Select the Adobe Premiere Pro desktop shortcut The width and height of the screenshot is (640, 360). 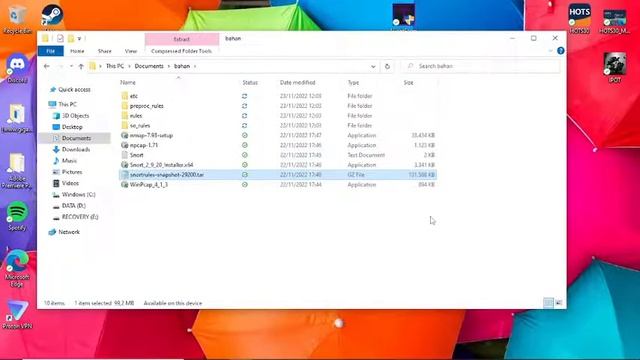pos(17,171)
